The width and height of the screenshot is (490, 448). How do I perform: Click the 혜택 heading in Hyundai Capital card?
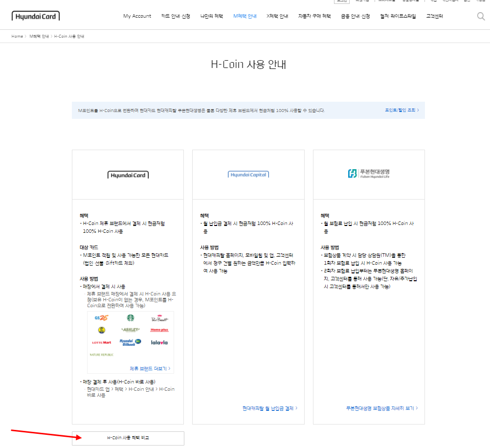tap(204, 216)
